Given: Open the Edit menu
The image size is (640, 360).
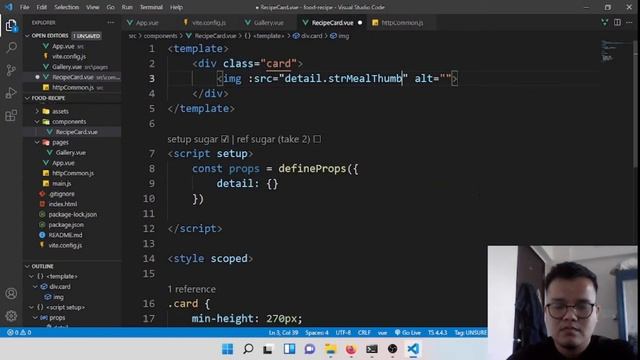Looking at the screenshot, I should pyautogui.click(x=41, y=7).
